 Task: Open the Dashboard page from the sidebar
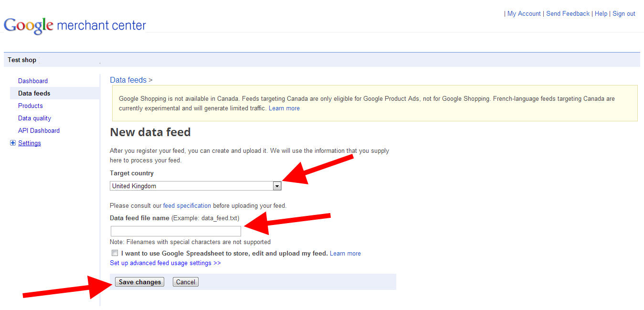click(x=33, y=81)
